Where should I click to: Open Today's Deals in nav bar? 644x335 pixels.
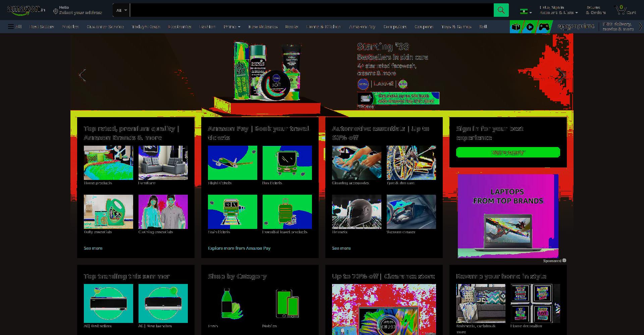tap(146, 27)
